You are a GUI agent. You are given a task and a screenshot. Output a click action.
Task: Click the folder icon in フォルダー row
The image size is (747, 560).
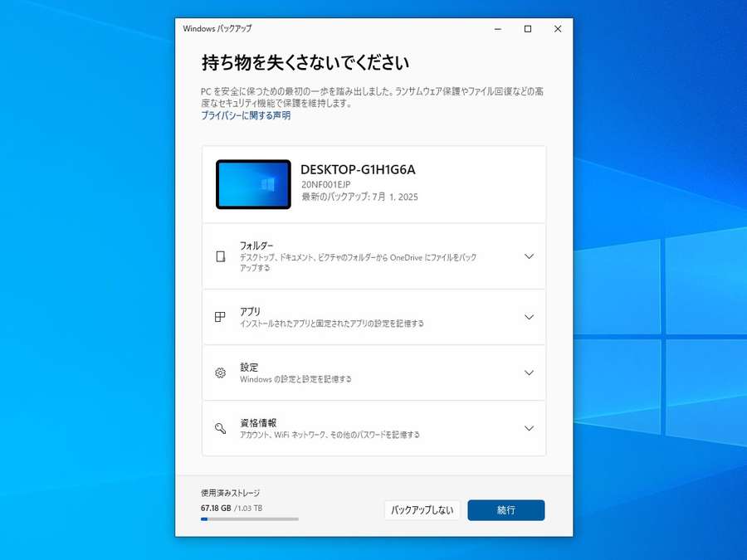(x=221, y=256)
